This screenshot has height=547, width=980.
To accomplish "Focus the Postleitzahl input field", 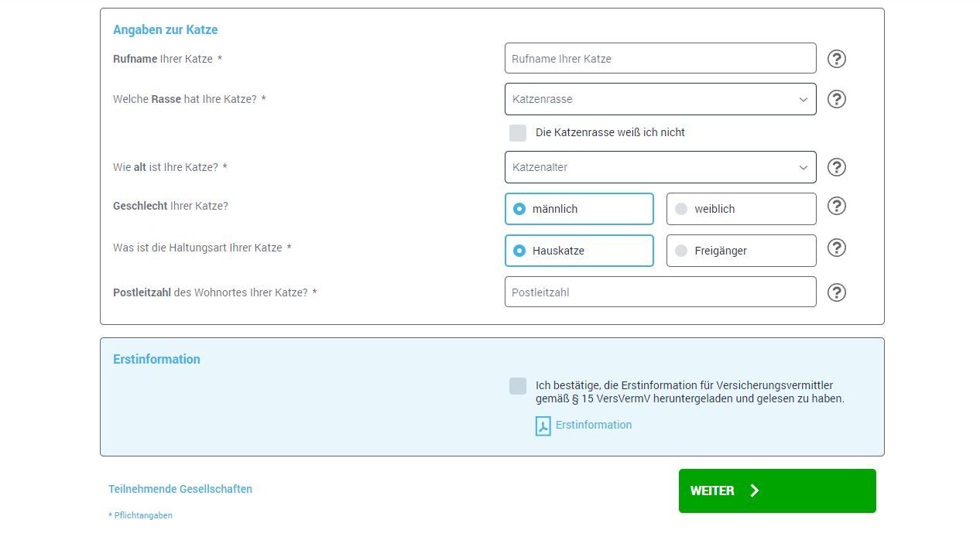I will [660, 292].
